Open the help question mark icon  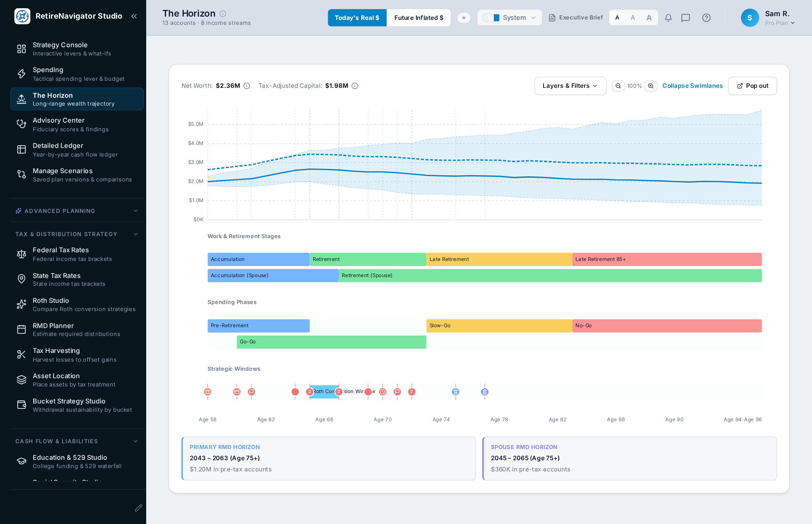706,18
